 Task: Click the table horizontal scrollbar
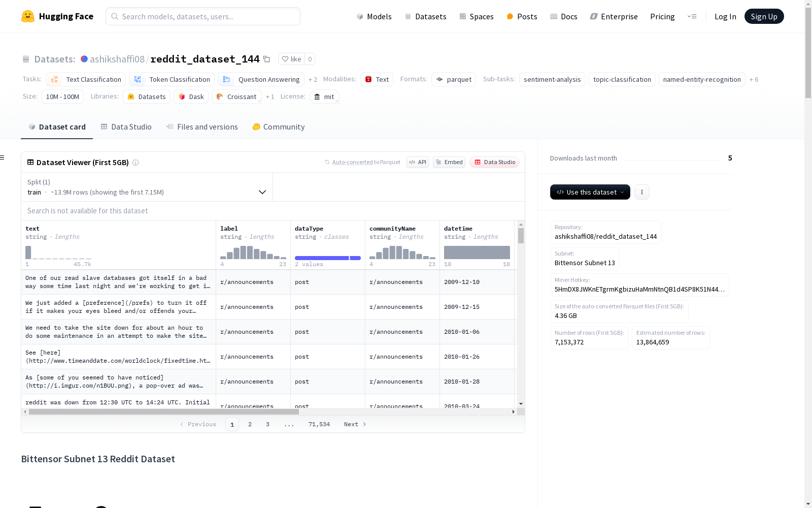point(164,411)
